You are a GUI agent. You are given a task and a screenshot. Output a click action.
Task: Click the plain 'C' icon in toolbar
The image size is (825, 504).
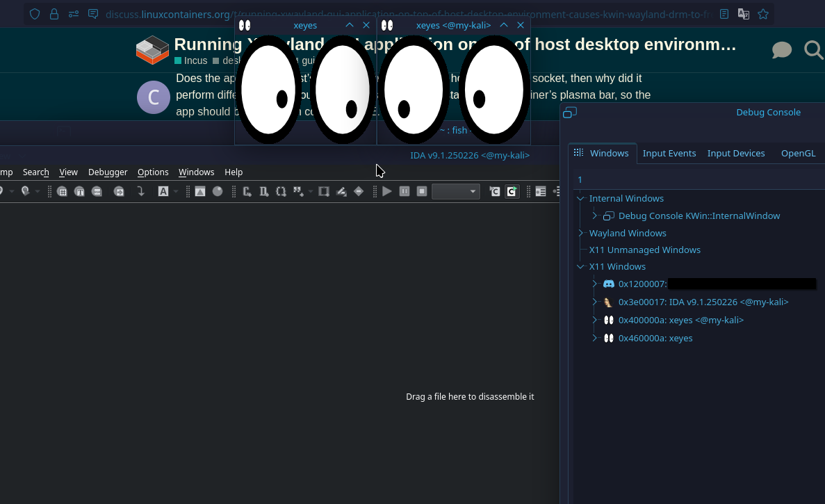495,191
